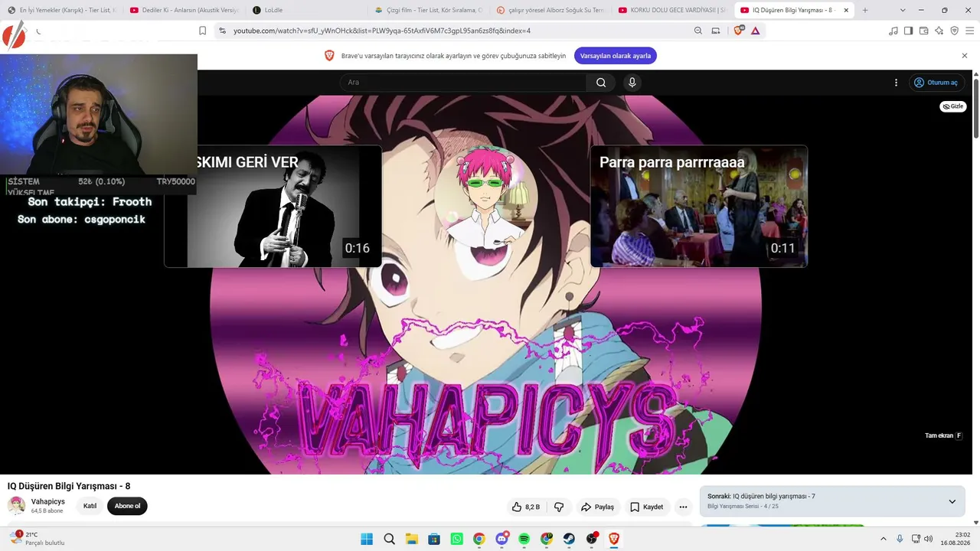Viewport: 980px width, 551px height.
Task: Switch to the LoLdle tab
Action: click(307, 10)
